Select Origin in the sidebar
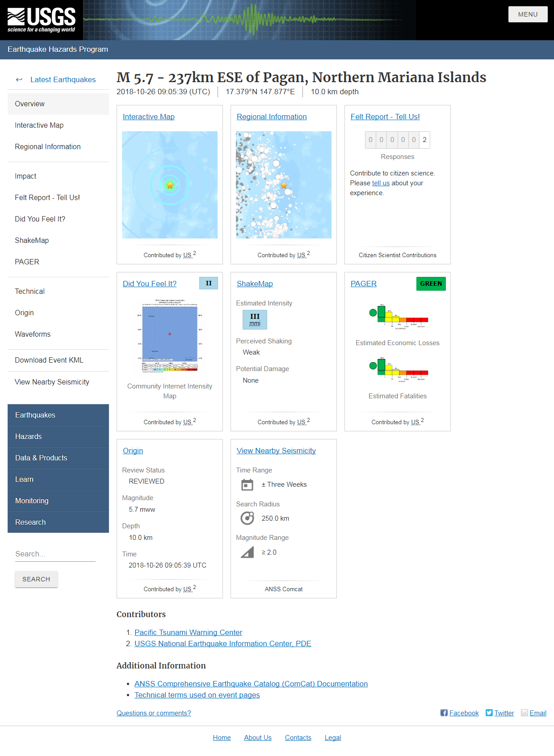The width and height of the screenshot is (554, 756). [58, 313]
